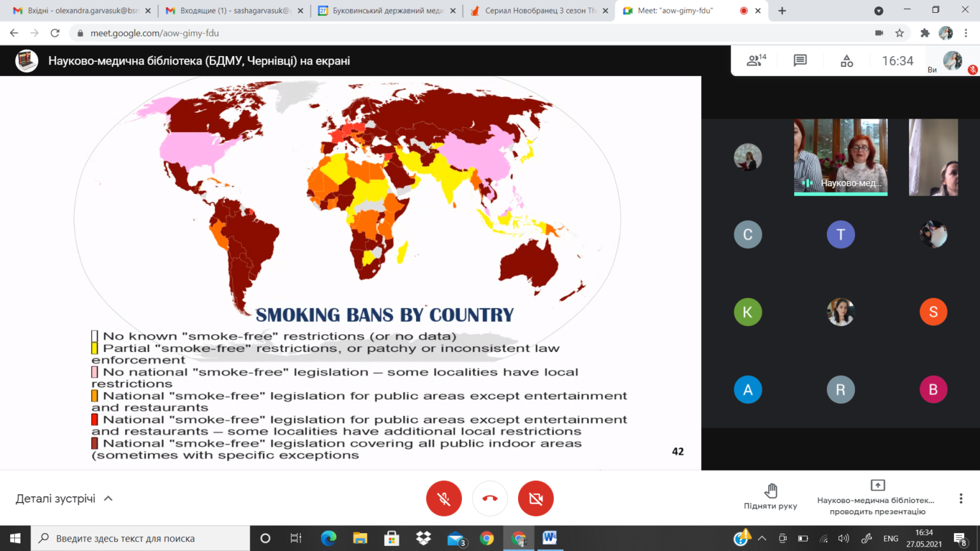Click the Windows taskbar search field
This screenshot has height=551, width=980.
coord(140,538)
